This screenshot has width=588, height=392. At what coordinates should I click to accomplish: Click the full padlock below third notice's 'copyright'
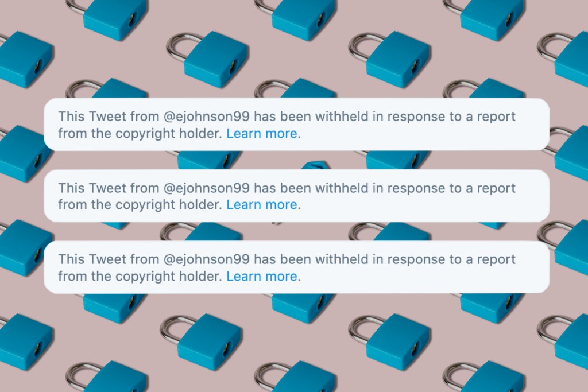coord(202,342)
